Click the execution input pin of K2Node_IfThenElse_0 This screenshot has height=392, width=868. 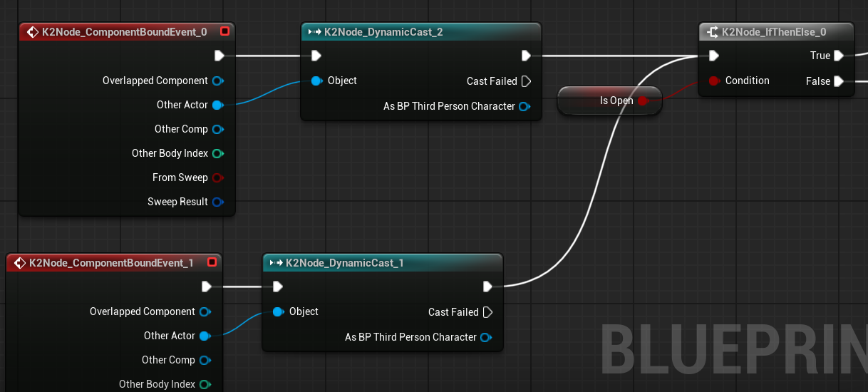pos(713,56)
